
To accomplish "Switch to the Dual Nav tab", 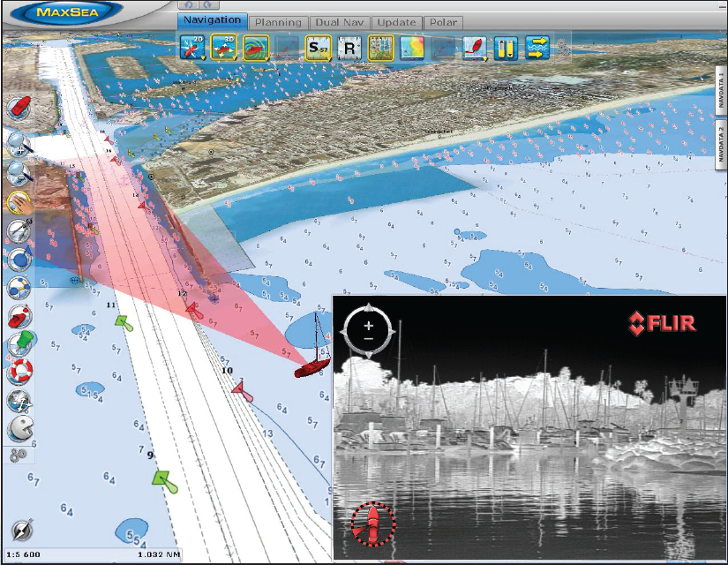I will pos(338,22).
